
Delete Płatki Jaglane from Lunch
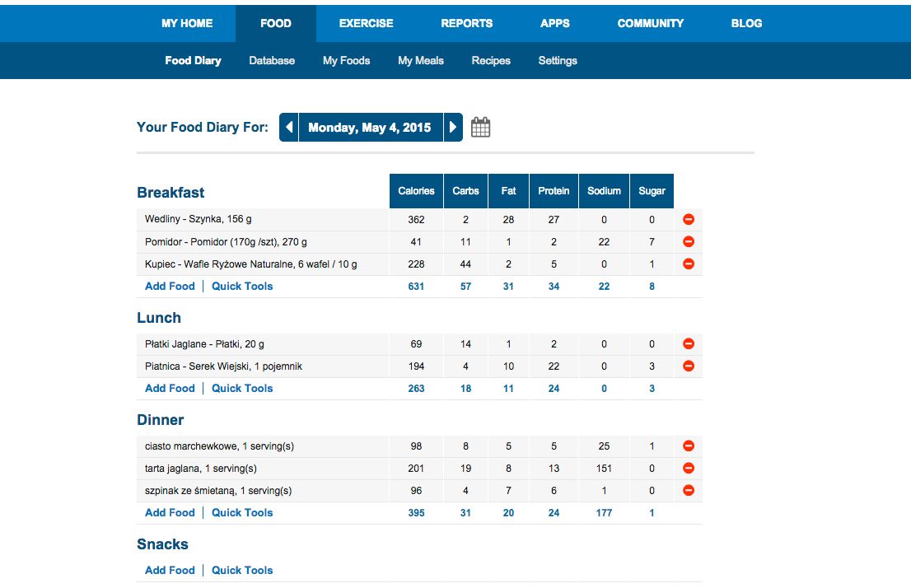(689, 344)
